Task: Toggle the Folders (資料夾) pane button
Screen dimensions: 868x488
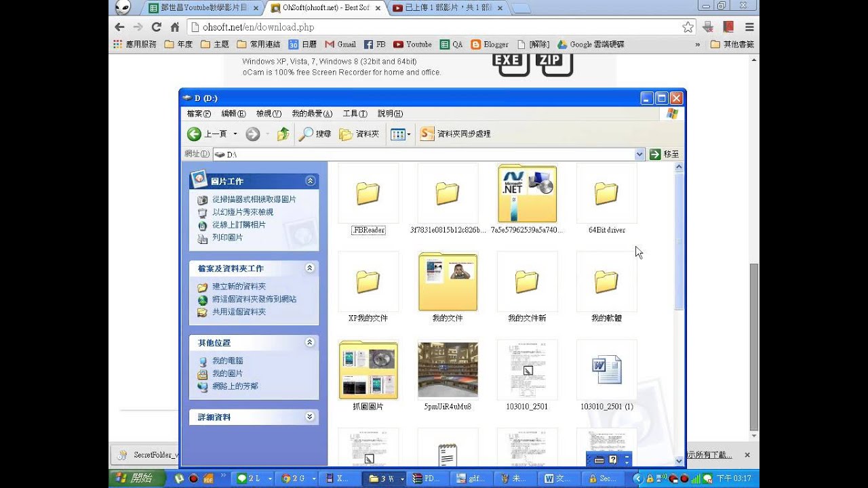Action: (x=359, y=134)
